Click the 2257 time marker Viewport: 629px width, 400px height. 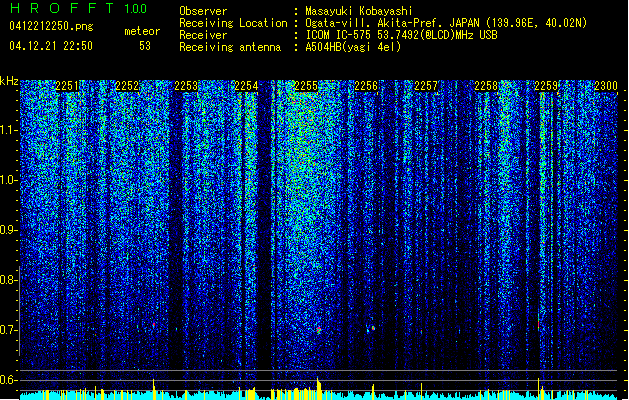[x=426, y=86]
